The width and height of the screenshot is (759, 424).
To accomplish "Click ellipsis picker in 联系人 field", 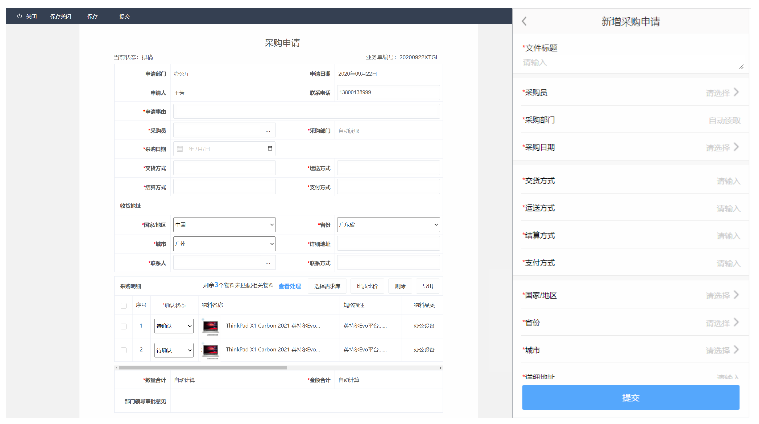I will click(267, 262).
